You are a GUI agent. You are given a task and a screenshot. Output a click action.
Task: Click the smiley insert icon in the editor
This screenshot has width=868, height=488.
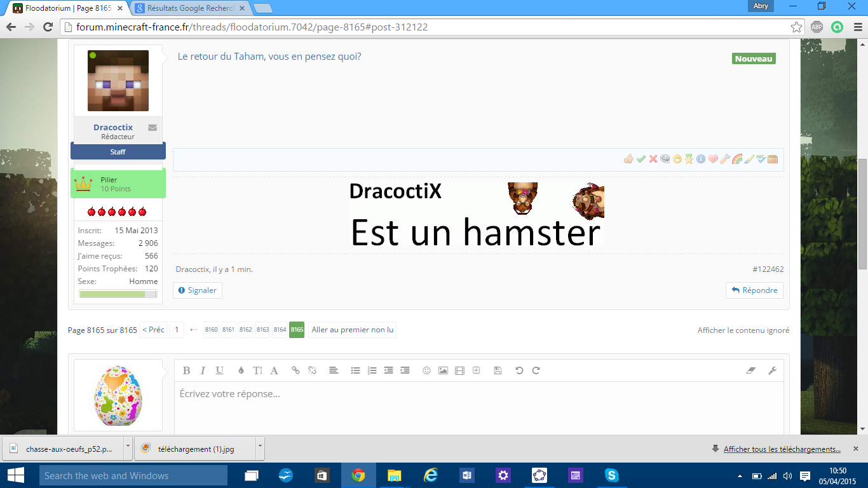pos(427,370)
